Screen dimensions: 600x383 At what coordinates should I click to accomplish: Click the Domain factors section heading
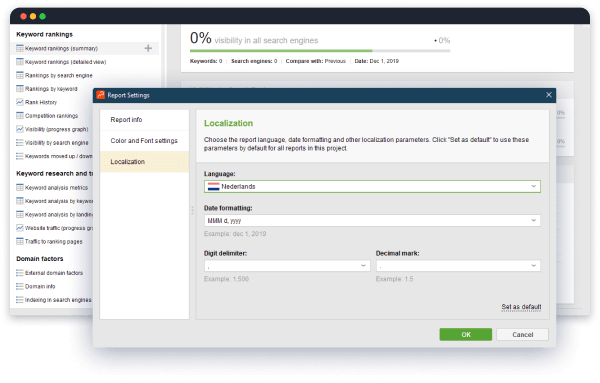tap(40, 259)
